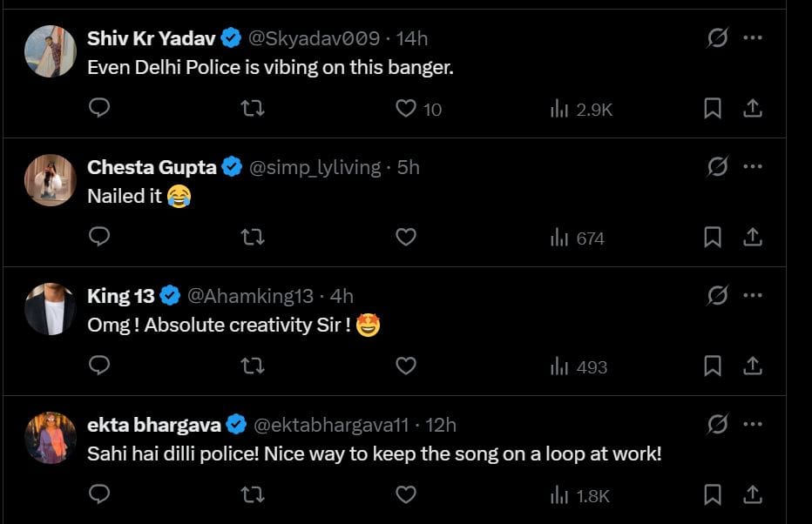Click Chesta Gupta's profile avatar
The width and height of the screenshot is (812, 524).
[x=50, y=180]
